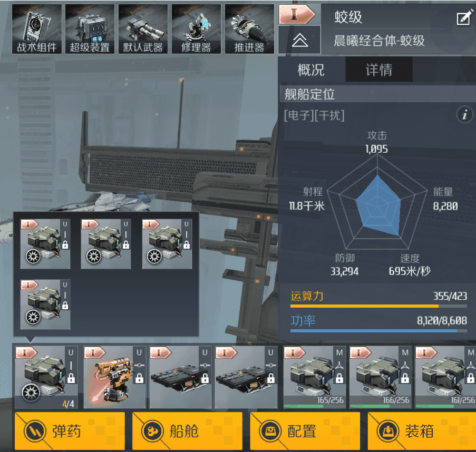Choose the 默认武器 default weapon category
The width and height of the screenshot is (476, 452).
tap(143, 29)
